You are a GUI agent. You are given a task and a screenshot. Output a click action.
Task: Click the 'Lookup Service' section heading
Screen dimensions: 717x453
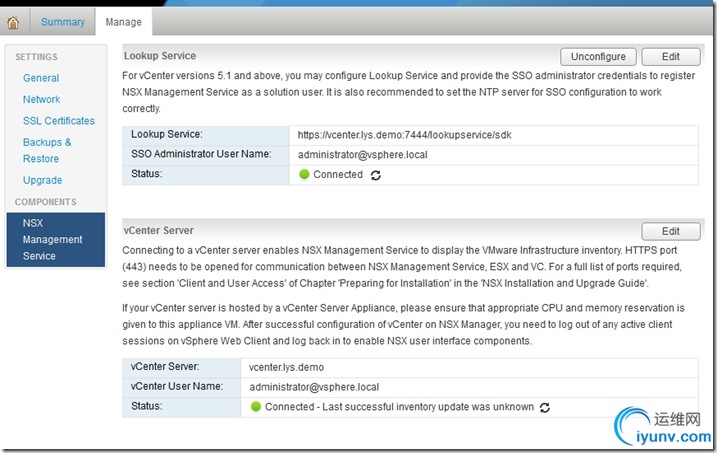pyautogui.click(x=160, y=56)
